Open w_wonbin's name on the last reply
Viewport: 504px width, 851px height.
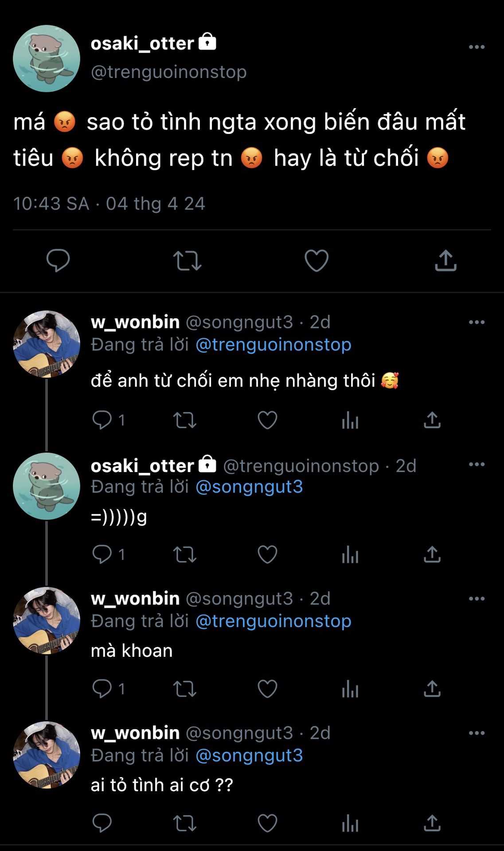pos(135,733)
